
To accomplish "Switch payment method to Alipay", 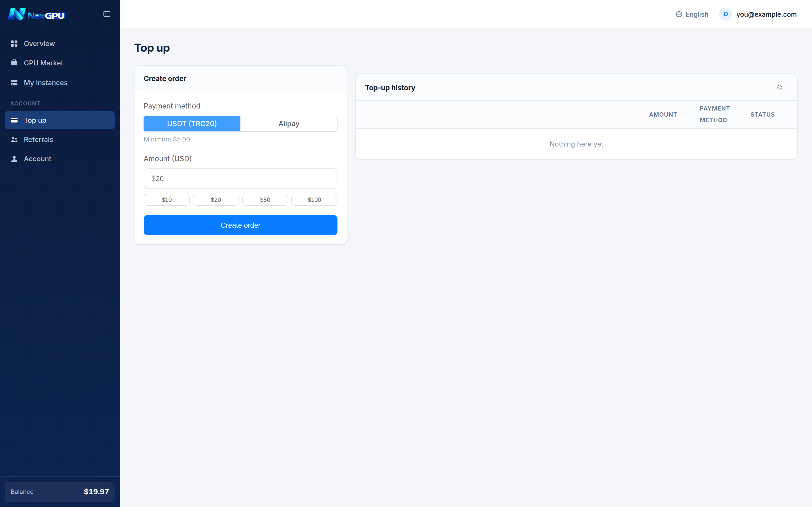I will 289,124.
